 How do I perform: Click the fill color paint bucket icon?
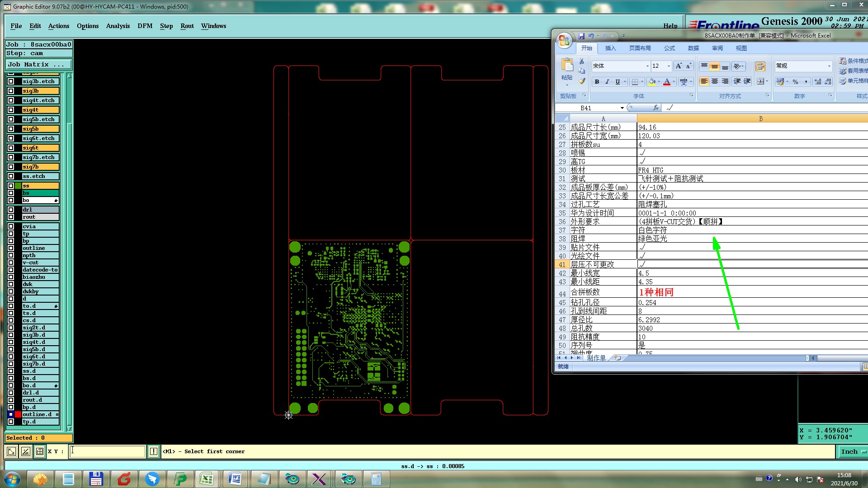(652, 82)
